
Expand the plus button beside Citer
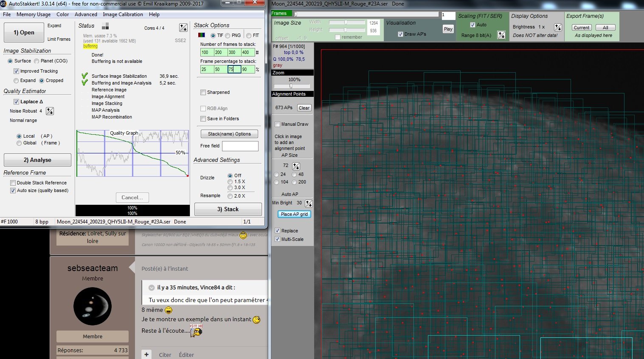click(146, 354)
